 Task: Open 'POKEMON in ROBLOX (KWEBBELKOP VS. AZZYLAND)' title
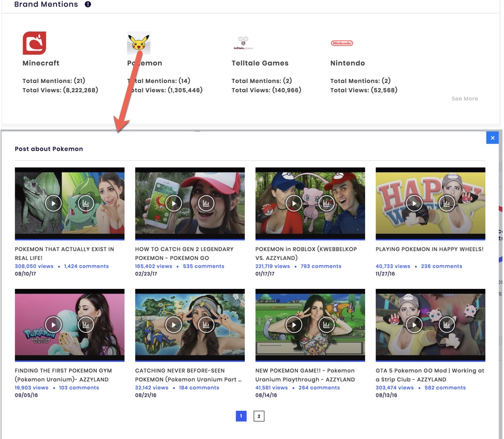(306, 253)
